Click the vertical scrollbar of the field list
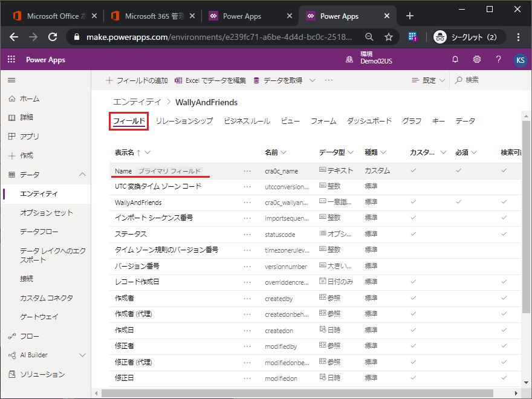This screenshot has height=399, width=532. [526, 217]
